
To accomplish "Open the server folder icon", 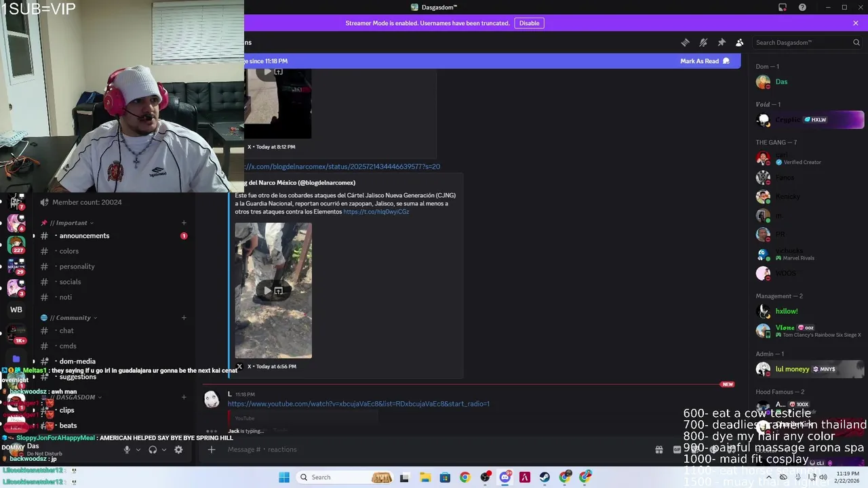I will 16,359.
